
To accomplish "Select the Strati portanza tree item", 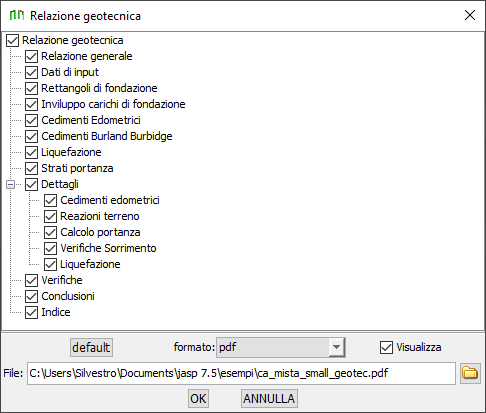I will [x=77, y=168].
